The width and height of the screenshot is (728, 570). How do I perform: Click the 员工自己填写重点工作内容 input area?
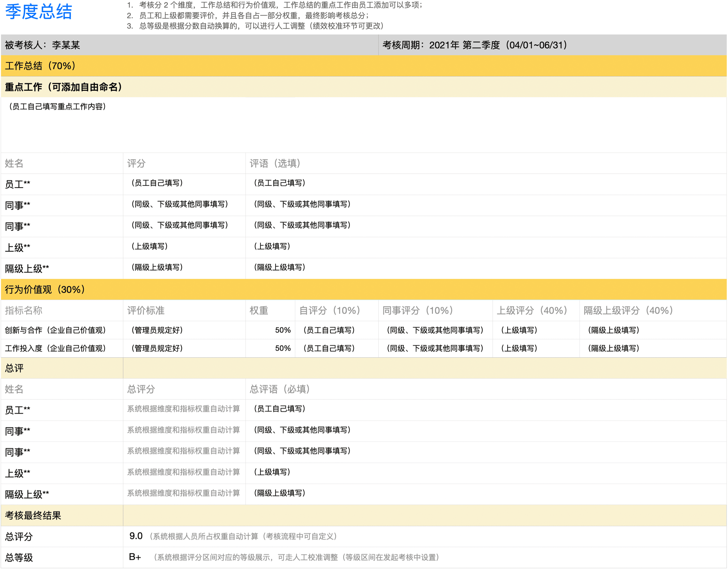click(x=364, y=125)
